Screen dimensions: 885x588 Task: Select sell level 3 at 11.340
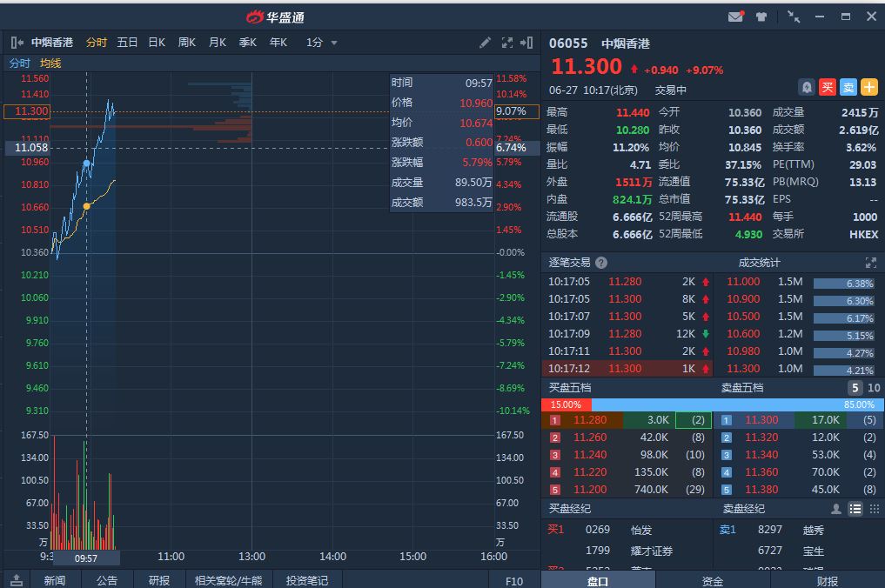pyautogui.click(x=799, y=455)
